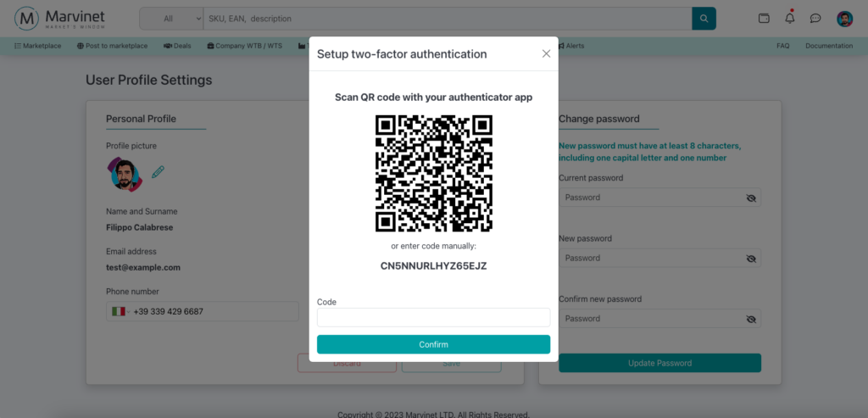868x418 pixels.
Task: Open Company WTB / WTS menu
Action: coord(245,46)
